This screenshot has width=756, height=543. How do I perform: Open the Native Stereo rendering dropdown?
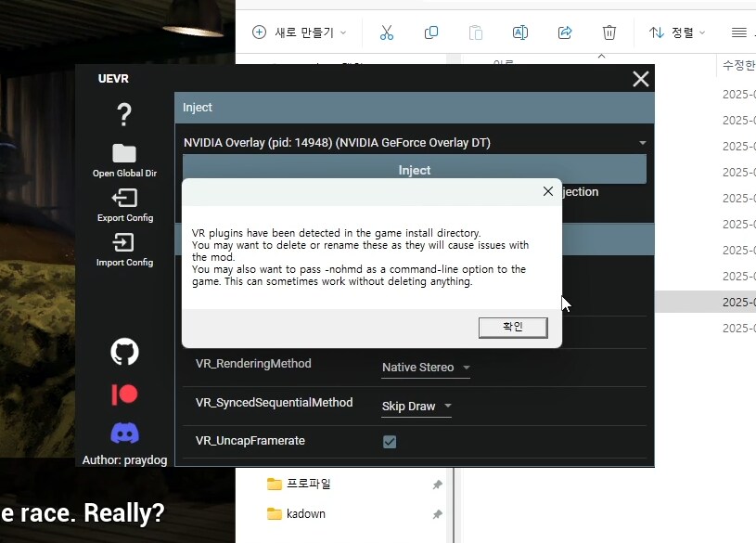coord(425,368)
